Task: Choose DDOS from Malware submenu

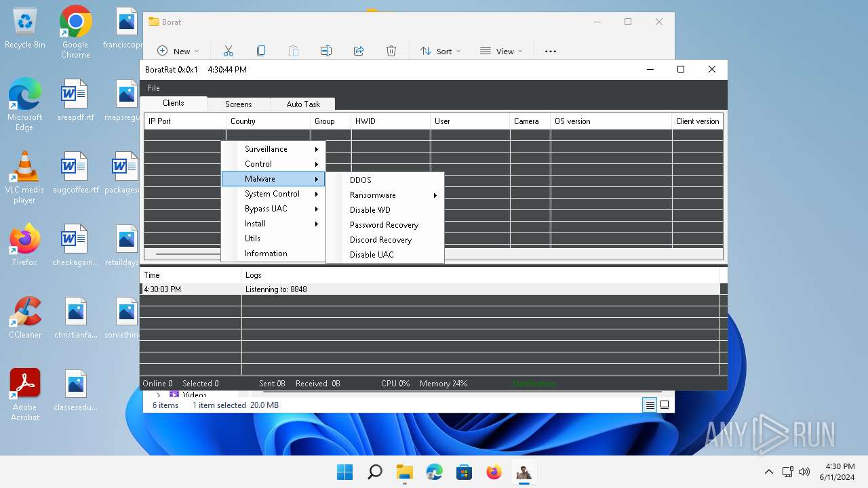Action: coord(385,180)
